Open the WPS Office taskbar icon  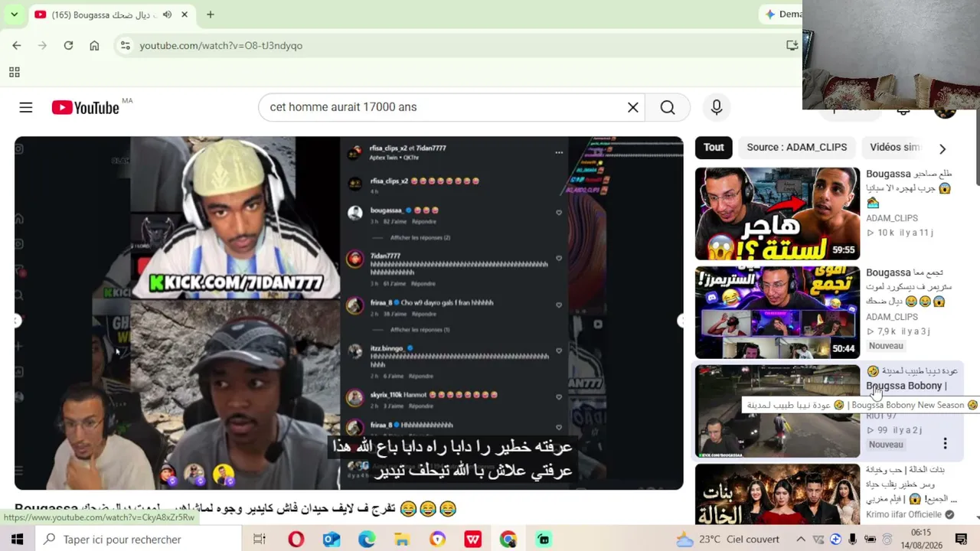tap(473, 540)
